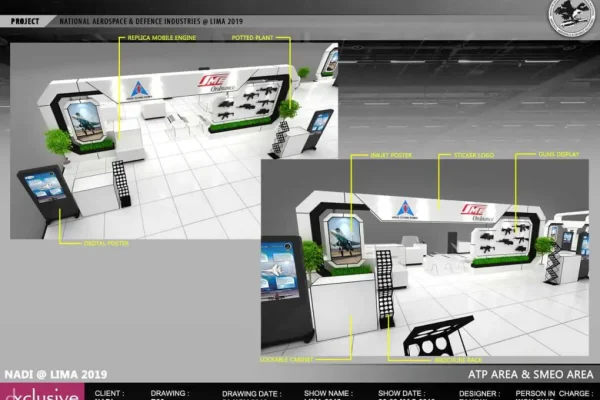This screenshot has height=400, width=600.
Task: Click the circular emblem logo in top-right corner
Action: click(566, 20)
